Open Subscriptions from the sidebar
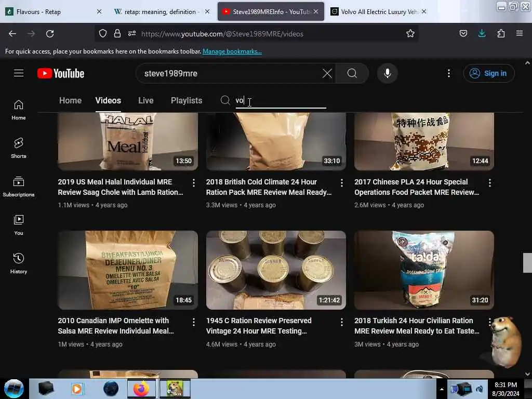This screenshot has height=399, width=532. (19, 187)
